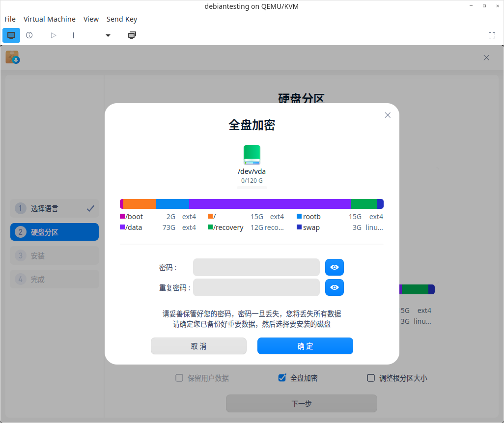Click the purple /data partition bar segment
Screen dimensions: 504x423
point(270,204)
